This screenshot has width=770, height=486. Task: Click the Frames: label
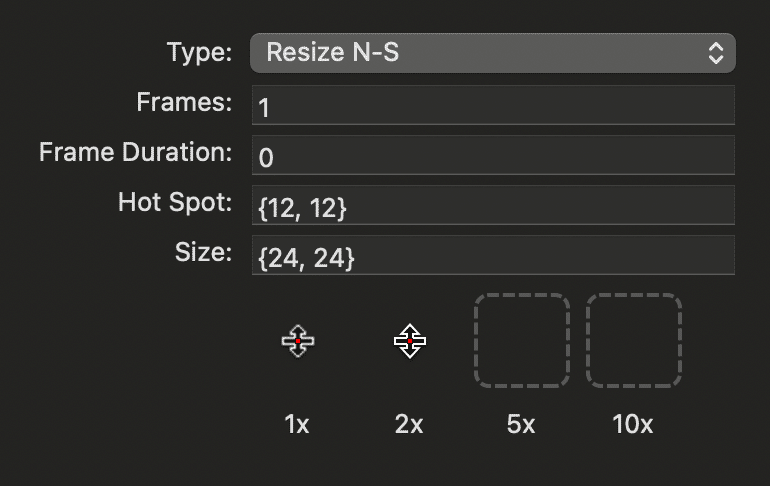tap(184, 102)
